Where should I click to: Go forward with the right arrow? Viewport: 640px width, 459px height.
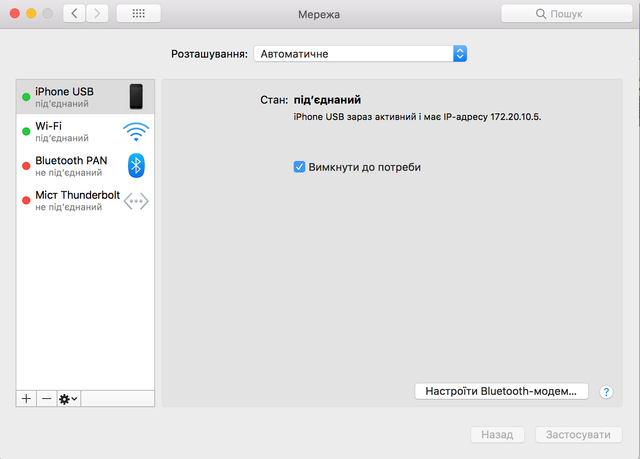(x=98, y=14)
